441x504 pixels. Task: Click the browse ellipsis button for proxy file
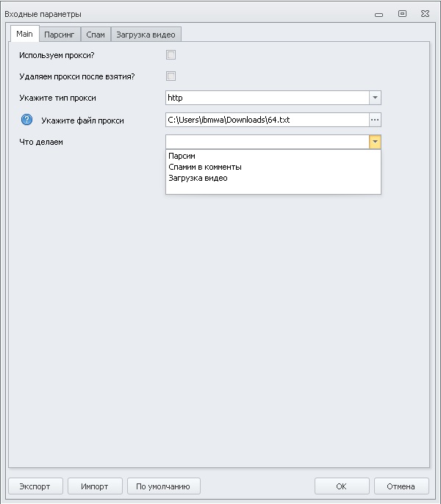(x=375, y=120)
